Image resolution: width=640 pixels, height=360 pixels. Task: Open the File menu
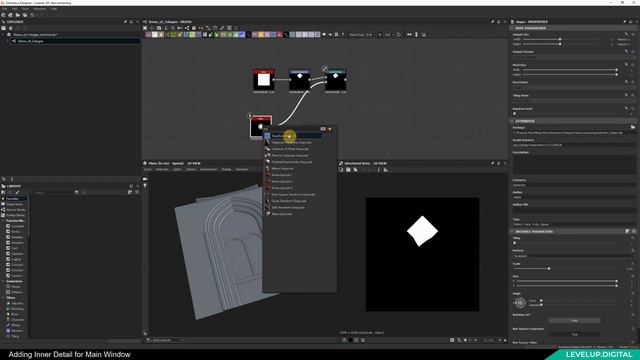click(4, 9)
